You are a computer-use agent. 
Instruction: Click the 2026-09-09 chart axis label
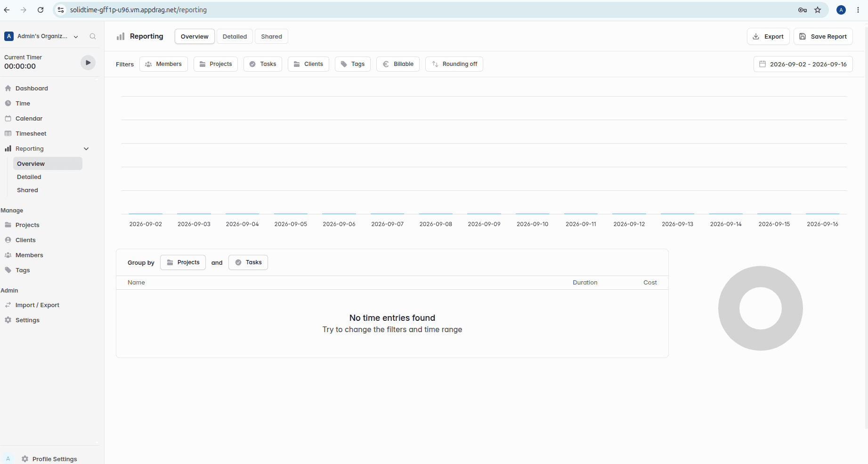[484, 224]
